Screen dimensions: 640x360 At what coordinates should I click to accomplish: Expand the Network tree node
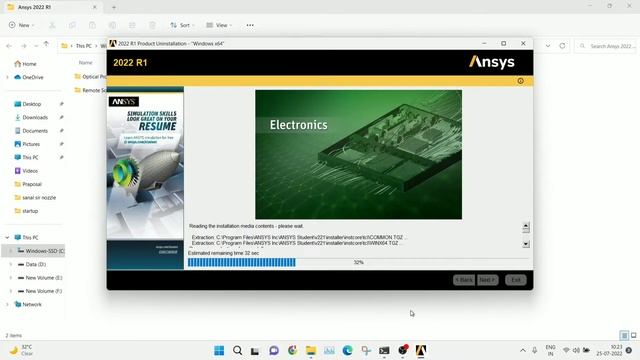(7, 304)
